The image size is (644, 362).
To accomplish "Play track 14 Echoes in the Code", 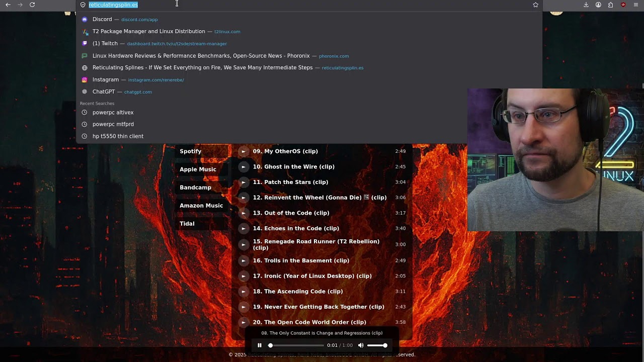I will (244, 228).
